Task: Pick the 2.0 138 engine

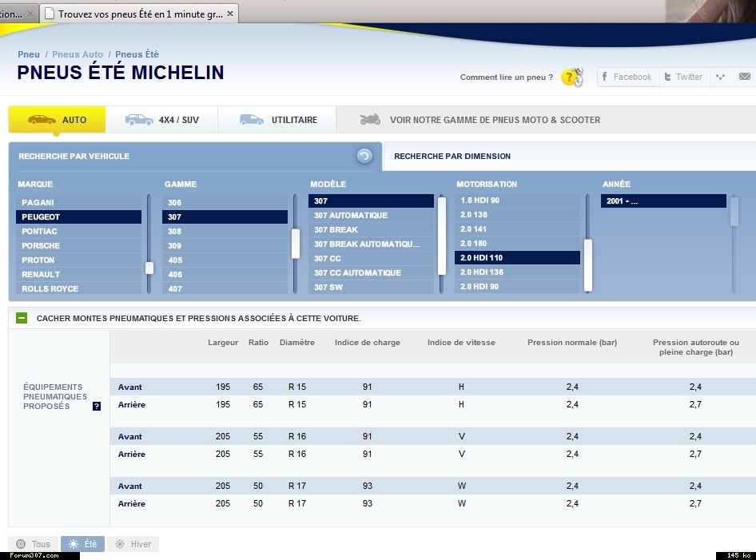Action: click(x=517, y=214)
